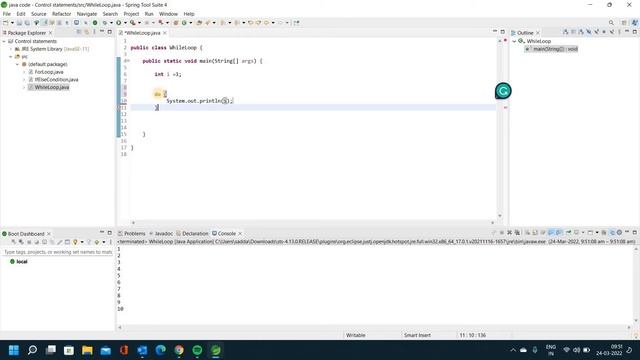Click the Debug toolbar button
Screen dimensions: 640x360
coord(105,23)
